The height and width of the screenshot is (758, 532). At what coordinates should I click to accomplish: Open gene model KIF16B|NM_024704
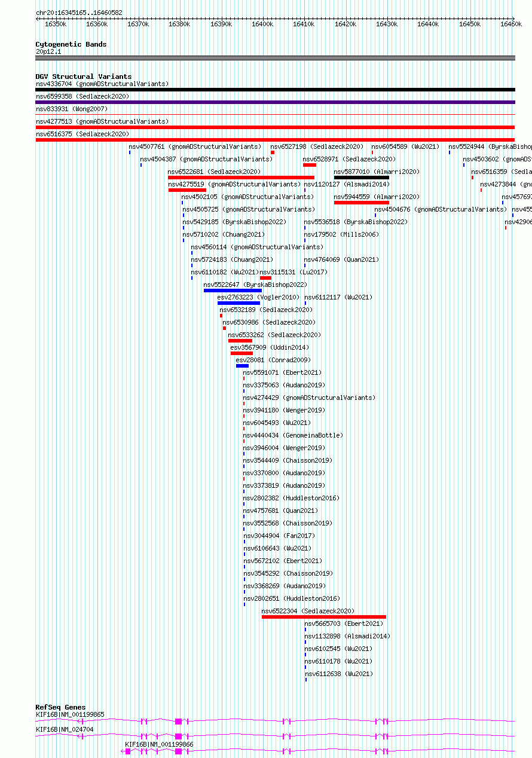pyautogui.click(x=275, y=735)
